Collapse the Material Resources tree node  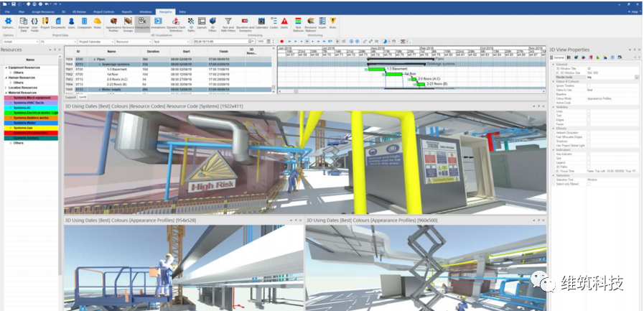click(6, 93)
